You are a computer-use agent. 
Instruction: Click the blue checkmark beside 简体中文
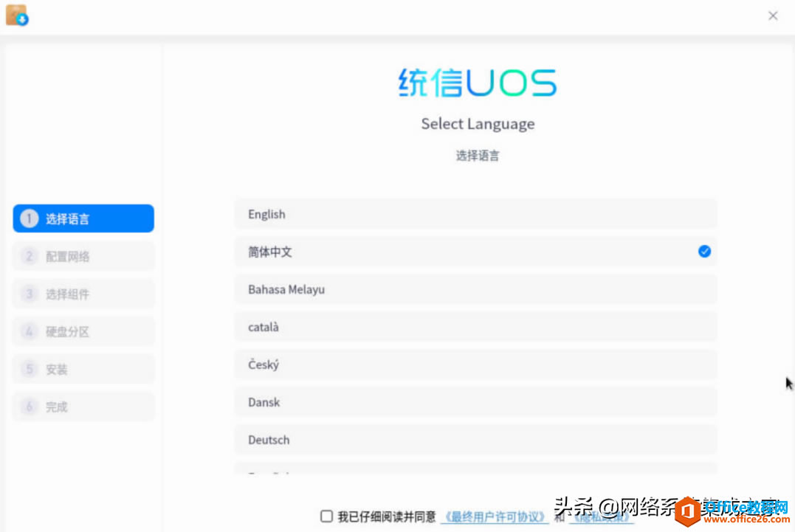click(x=704, y=252)
